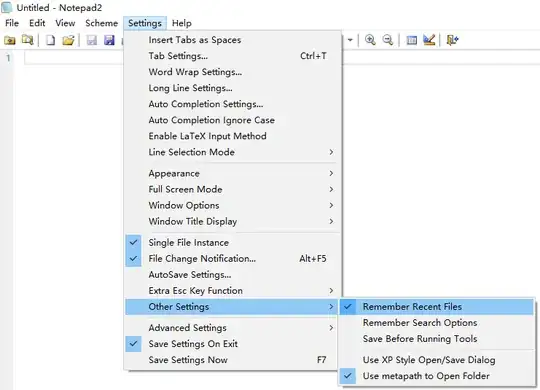Toggle File Change Notification option
The width and height of the screenshot is (540, 390).
click(x=232, y=258)
